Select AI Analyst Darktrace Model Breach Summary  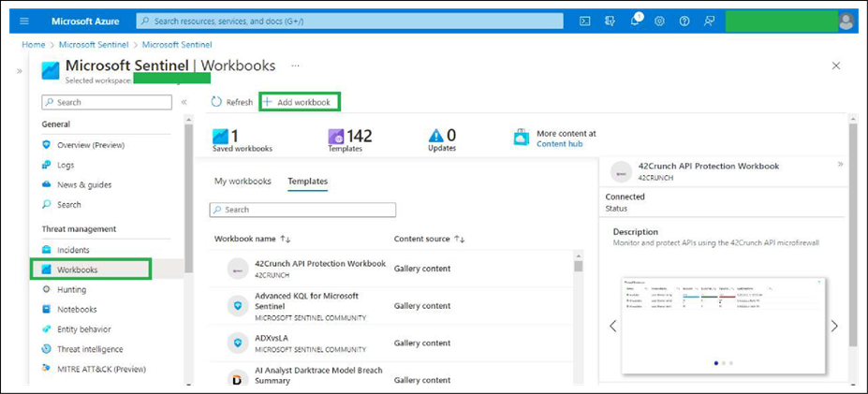point(318,375)
